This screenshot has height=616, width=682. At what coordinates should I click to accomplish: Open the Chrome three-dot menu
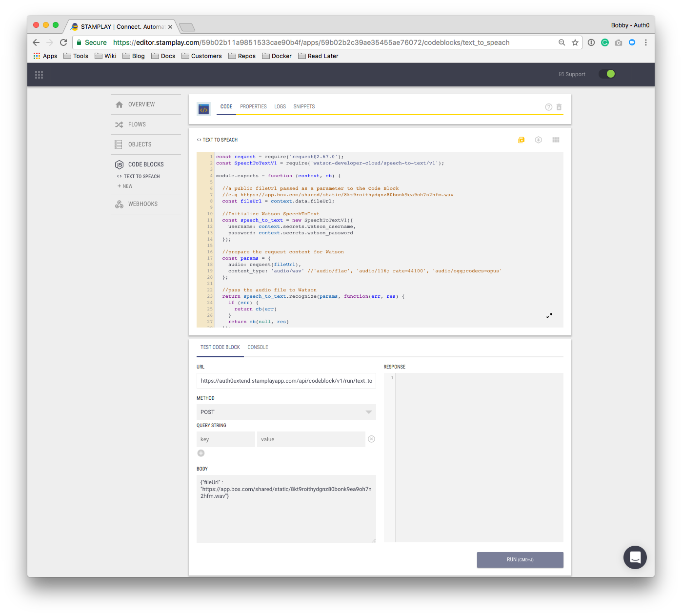click(646, 42)
